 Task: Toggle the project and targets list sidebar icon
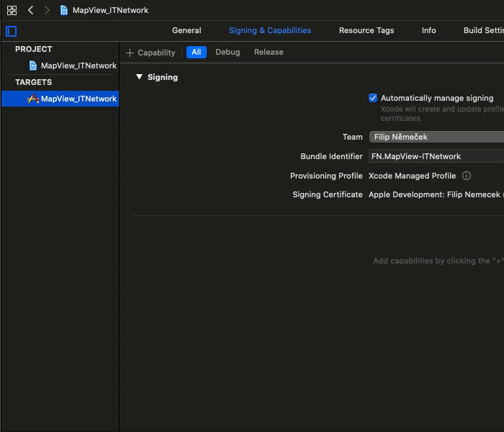tap(11, 31)
